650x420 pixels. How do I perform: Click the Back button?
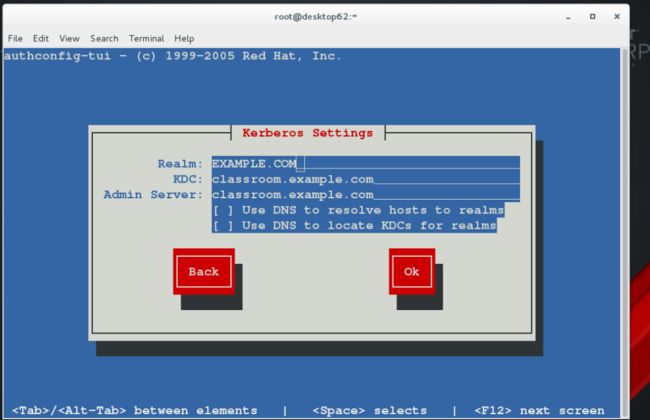pos(204,272)
